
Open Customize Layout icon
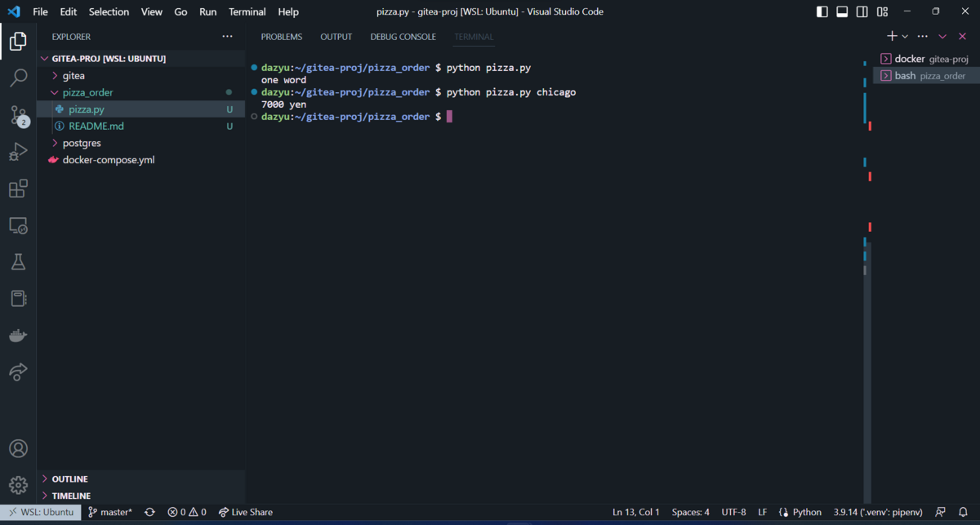pyautogui.click(x=883, y=12)
